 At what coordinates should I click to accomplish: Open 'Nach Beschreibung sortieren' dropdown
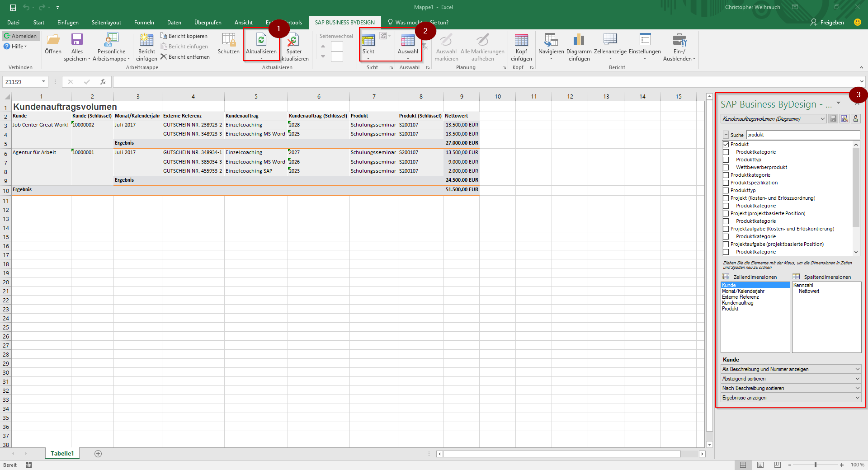tap(791, 388)
